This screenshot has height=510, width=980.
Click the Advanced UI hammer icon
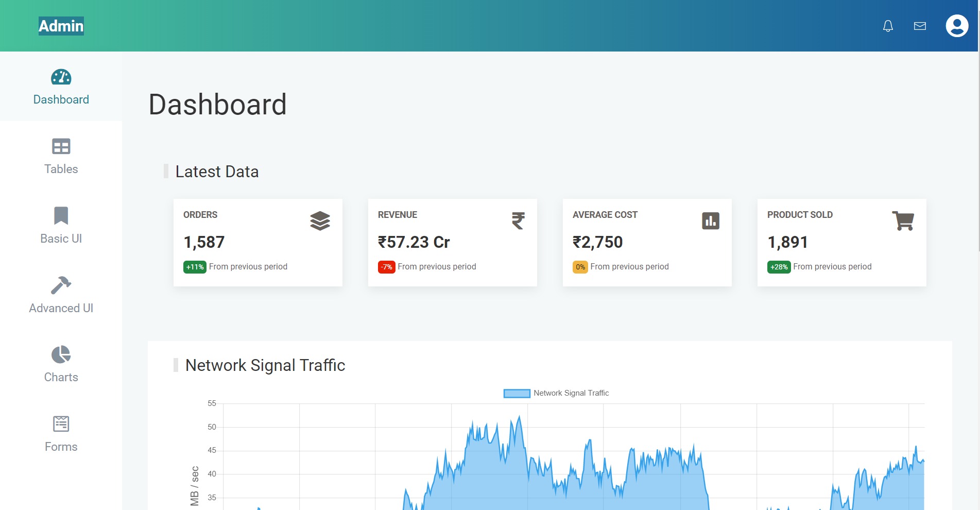point(61,285)
